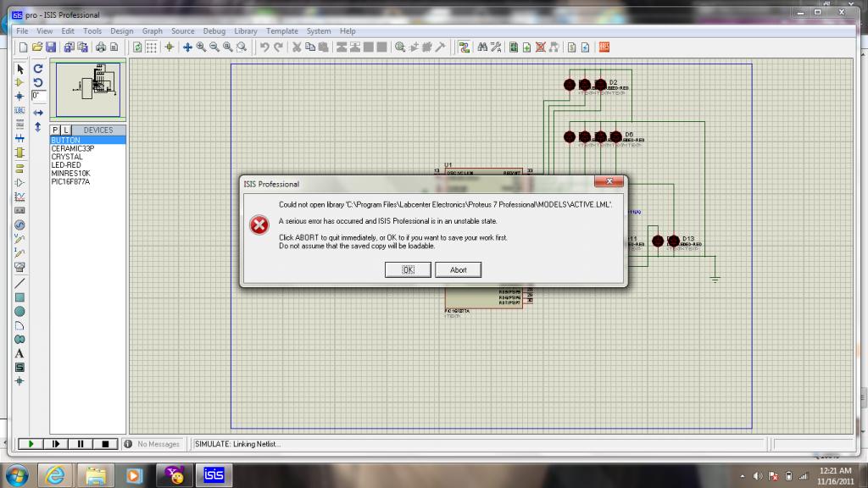Click the 'P' pick devices button
This screenshot has height=488, width=868.
click(x=55, y=130)
